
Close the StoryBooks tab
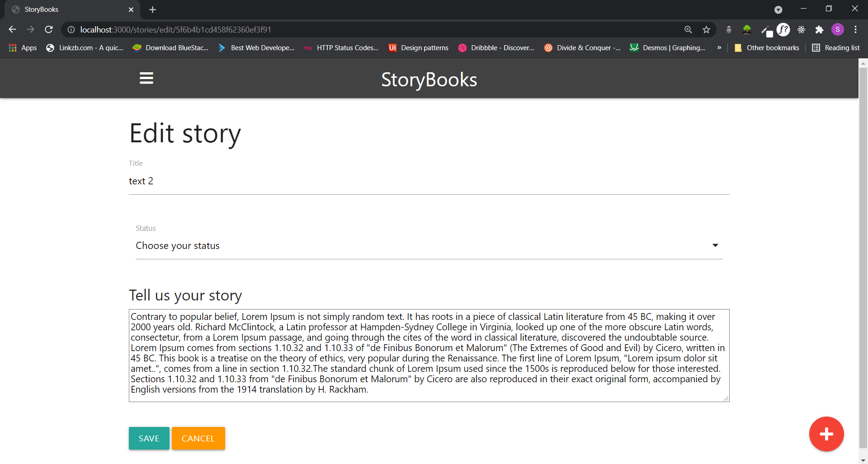click(131, 9)
